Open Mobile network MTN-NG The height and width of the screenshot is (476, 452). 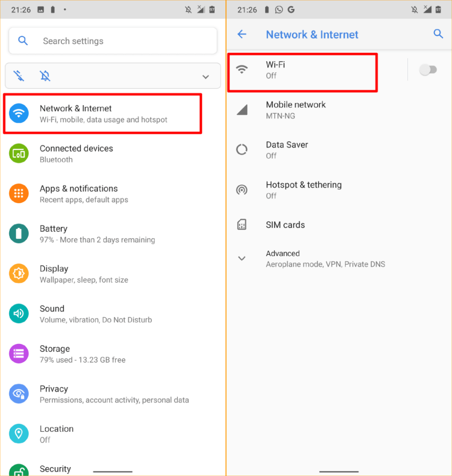click(339, 110)
